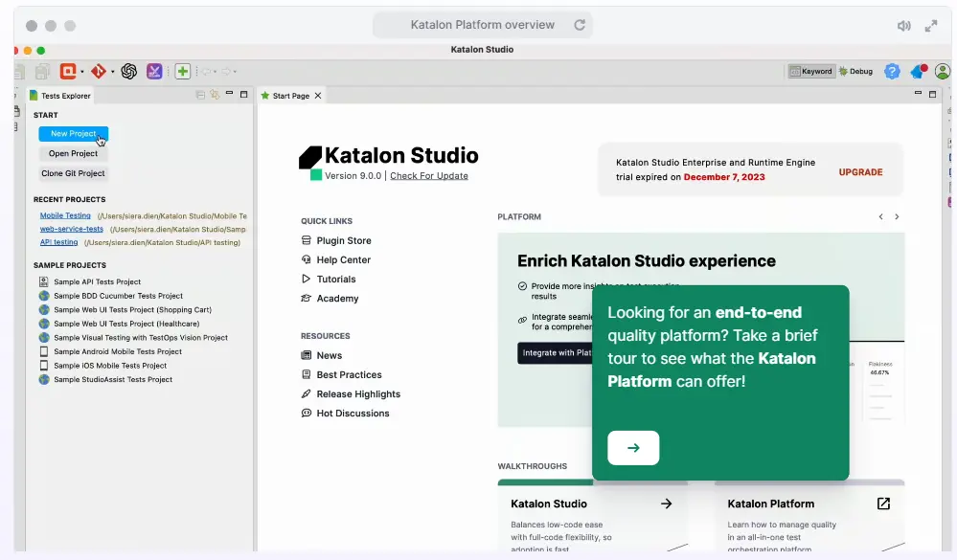Click the white arrow tour button
The height and width of the screenshot is (560, 957).
(633, 448)
